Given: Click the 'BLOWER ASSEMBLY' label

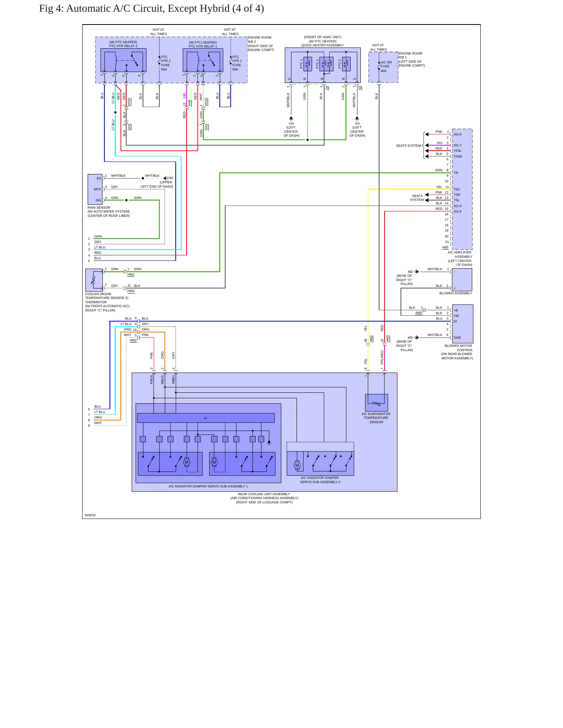Looking at the screenshot, I should point(455,293).
